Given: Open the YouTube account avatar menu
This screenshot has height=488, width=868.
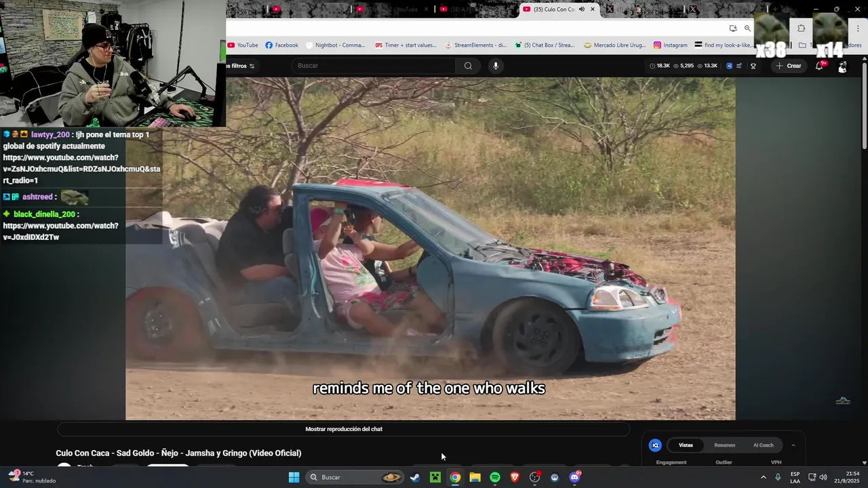Looking at the screenshot, I should pos(842,66).
